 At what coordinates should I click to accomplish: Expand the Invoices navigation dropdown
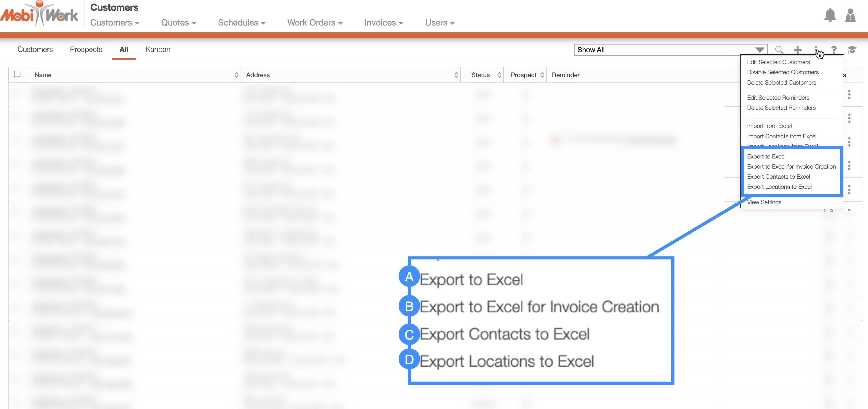pyautogui.click(x=384, y=23)
